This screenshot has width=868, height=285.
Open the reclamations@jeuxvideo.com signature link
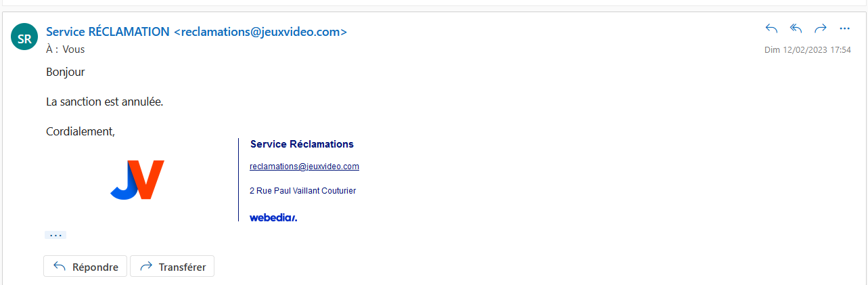[x=304, y=167]
